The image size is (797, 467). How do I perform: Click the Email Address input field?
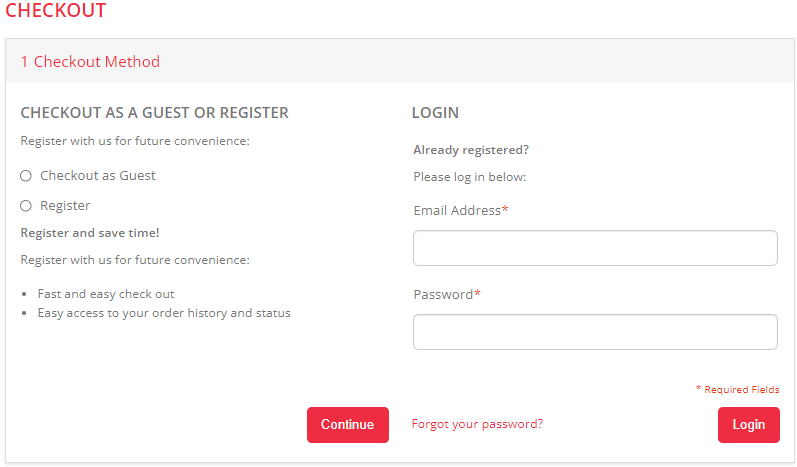[595, 248]
